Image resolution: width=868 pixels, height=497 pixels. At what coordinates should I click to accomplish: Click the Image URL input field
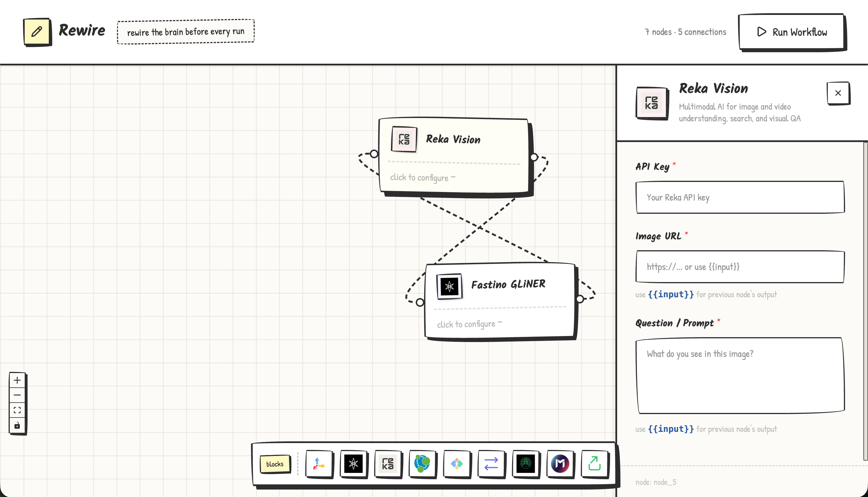coord(740,267)
